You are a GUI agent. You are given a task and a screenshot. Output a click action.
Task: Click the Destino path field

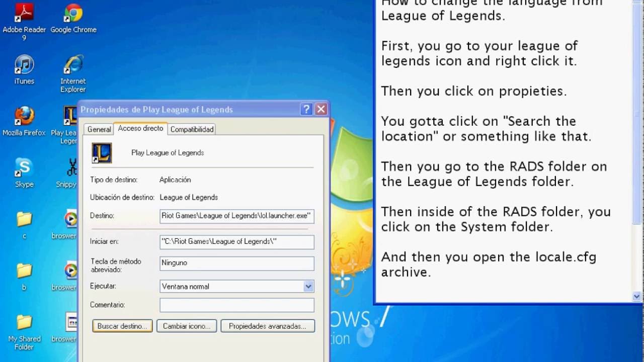click(x=237, y=216)
